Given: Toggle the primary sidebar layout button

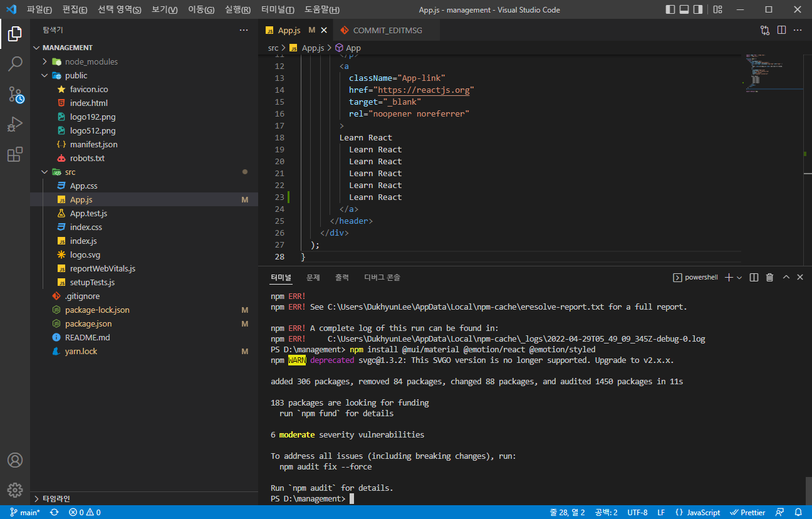Looking at the screenshot, I should click(670, 9).
